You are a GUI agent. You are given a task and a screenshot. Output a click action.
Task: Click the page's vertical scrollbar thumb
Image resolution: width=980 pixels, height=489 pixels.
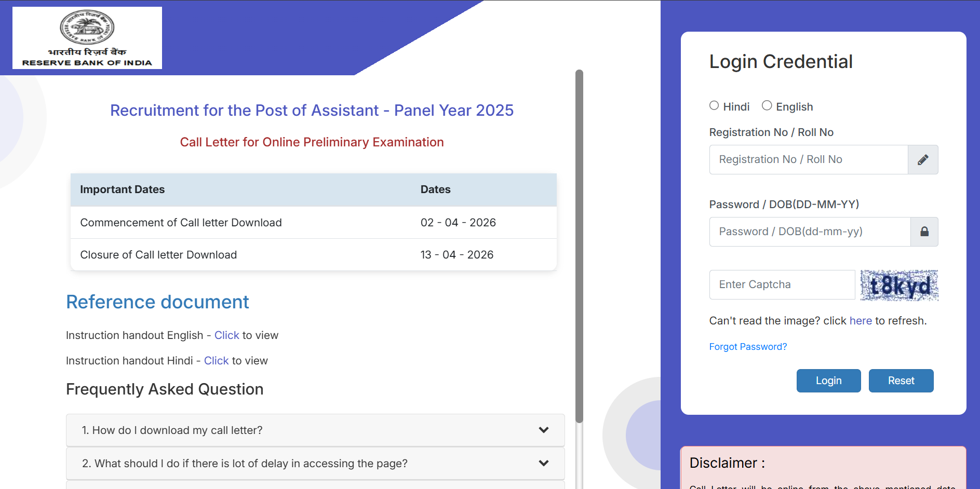(579, 246)
